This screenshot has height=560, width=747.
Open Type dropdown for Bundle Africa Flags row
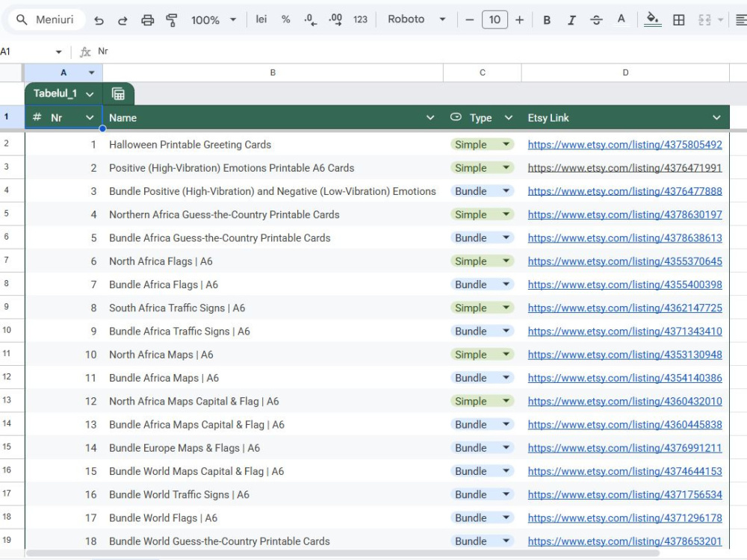(x=506, y=284)
